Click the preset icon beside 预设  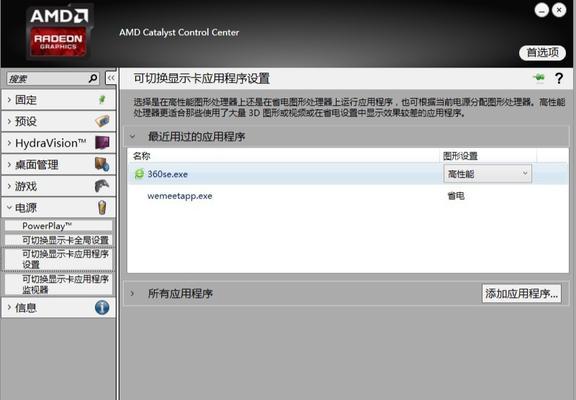tap(102, 121)
